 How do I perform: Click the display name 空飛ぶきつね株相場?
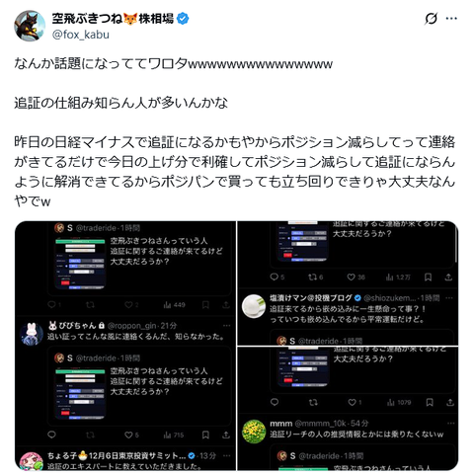[x=113, y=19]
